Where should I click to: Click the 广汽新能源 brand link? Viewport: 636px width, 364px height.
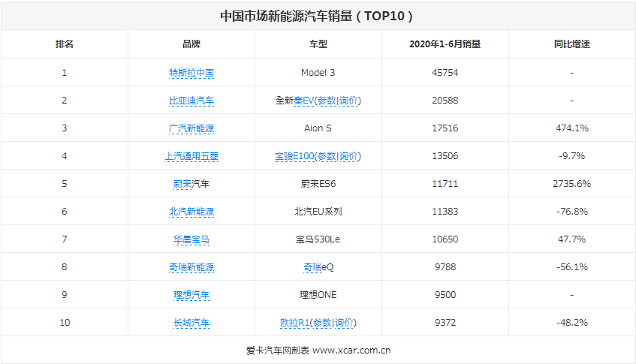coord(191,128)
